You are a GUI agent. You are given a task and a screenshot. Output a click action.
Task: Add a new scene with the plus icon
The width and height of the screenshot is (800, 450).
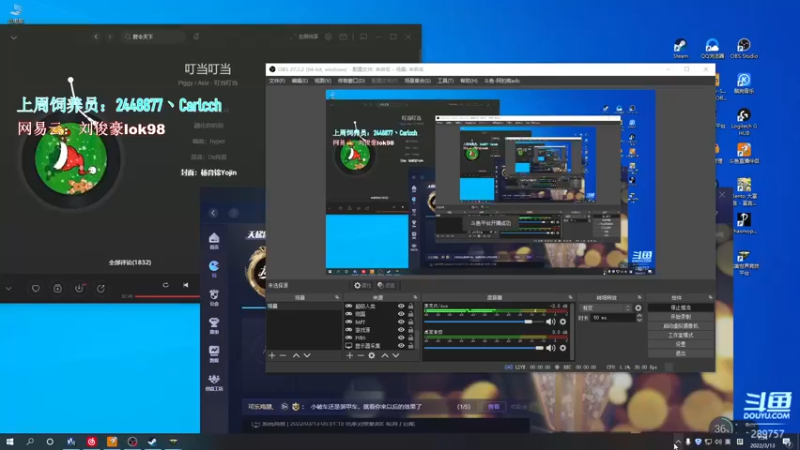pyautogui.click(x=272, y=355)
